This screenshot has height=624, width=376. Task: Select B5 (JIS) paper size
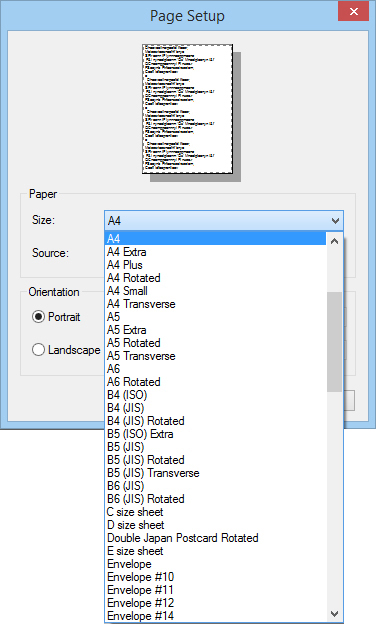click(x=215, y=447)
